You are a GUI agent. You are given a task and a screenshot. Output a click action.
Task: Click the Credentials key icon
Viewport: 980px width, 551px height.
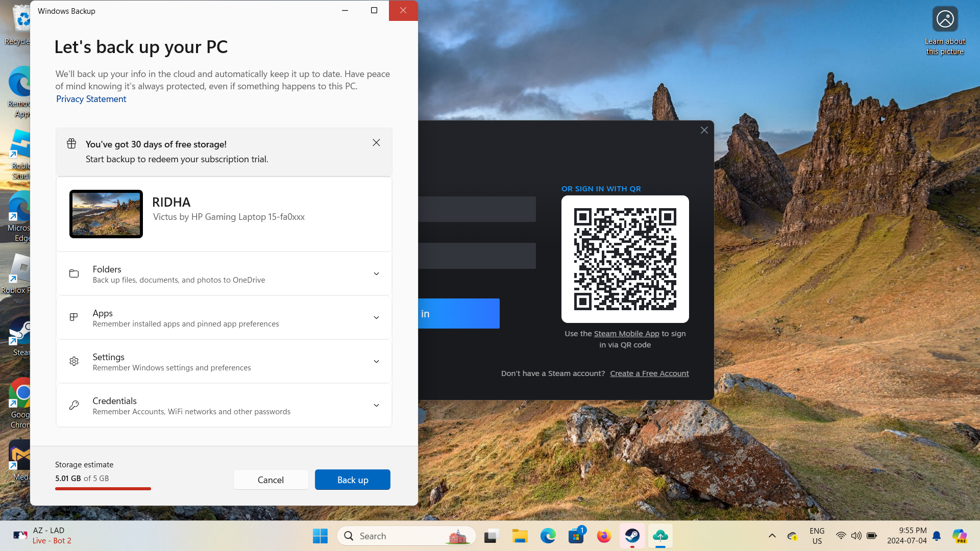point(74,405)
